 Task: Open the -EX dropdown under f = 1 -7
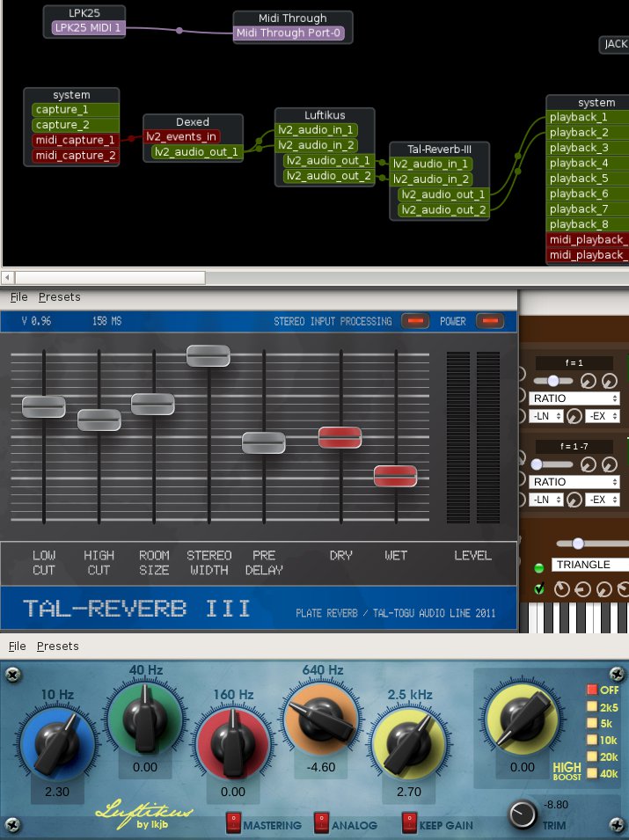point(603,500)
